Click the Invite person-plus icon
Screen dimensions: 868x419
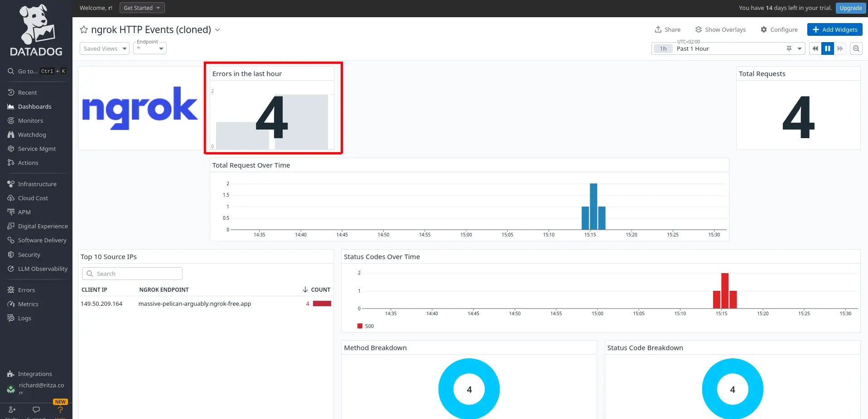click(x=12, y=409)
